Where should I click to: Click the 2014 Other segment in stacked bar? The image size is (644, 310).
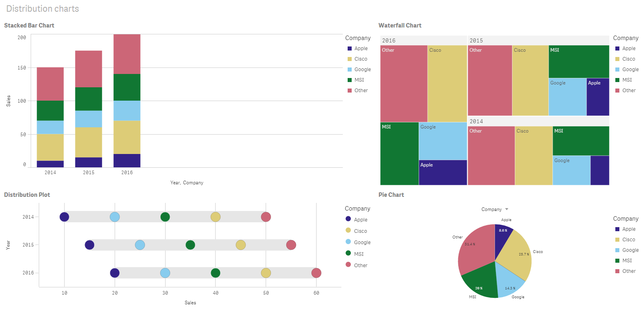[50, 84]
